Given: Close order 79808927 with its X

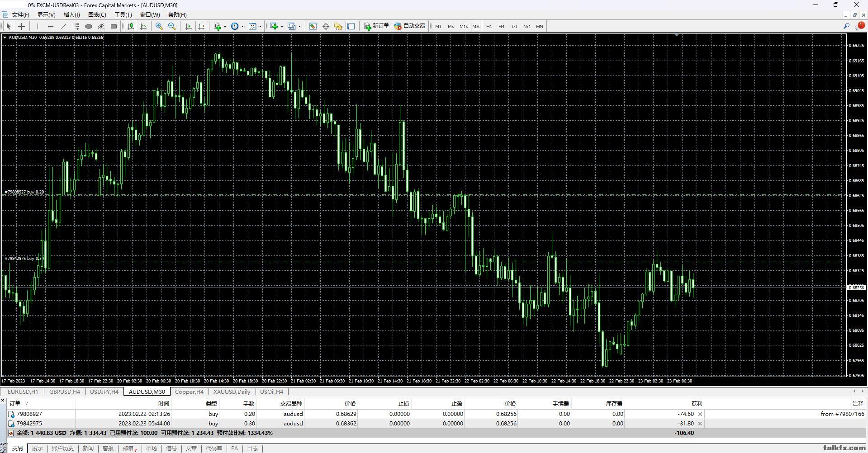Looking at the screenshot, I should (700, 414).
